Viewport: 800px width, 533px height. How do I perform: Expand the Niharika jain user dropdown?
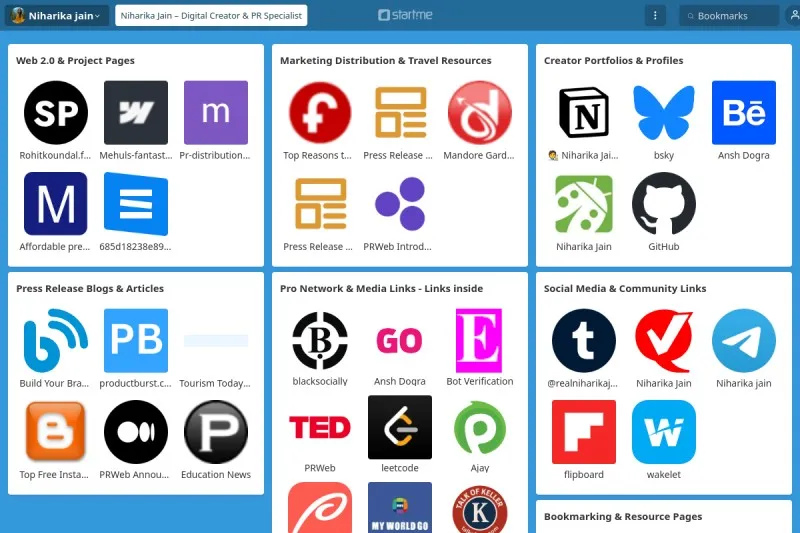coord(58,16)
